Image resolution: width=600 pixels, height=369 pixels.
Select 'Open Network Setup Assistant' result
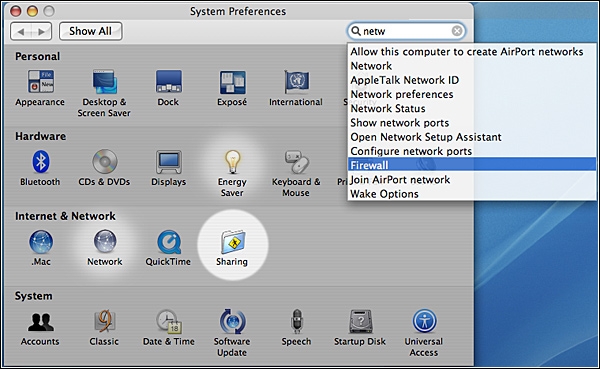pos(471,137)
